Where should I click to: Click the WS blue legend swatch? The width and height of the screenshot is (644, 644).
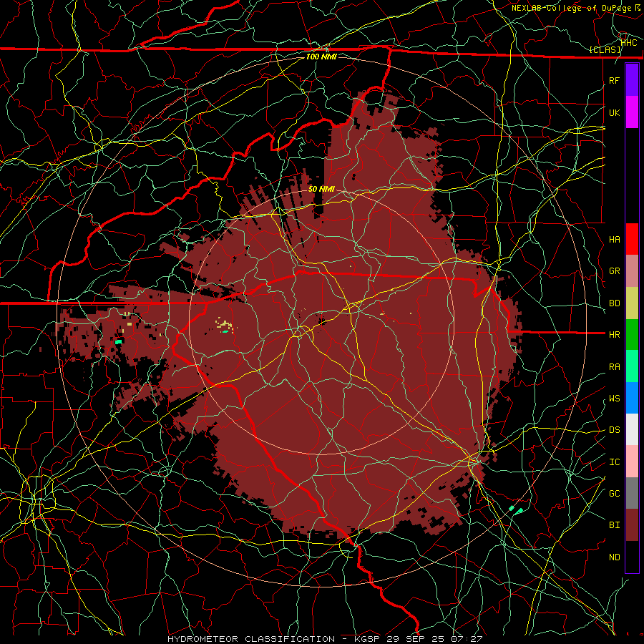(x=632, y=398)
